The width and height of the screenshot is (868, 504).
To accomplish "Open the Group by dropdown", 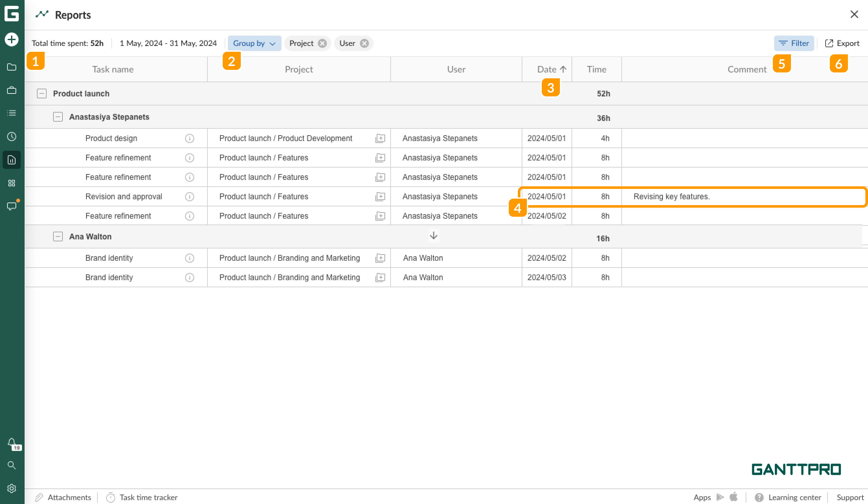I will 254,43.
